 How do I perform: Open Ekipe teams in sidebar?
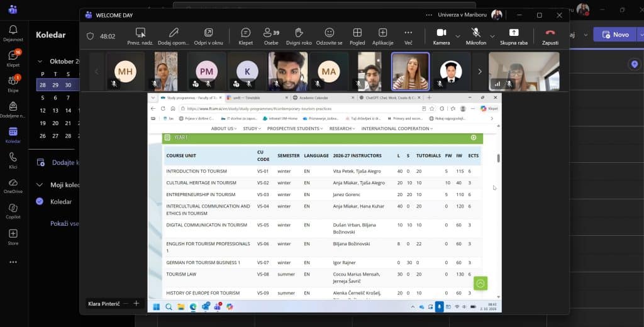tap(13, 84)
